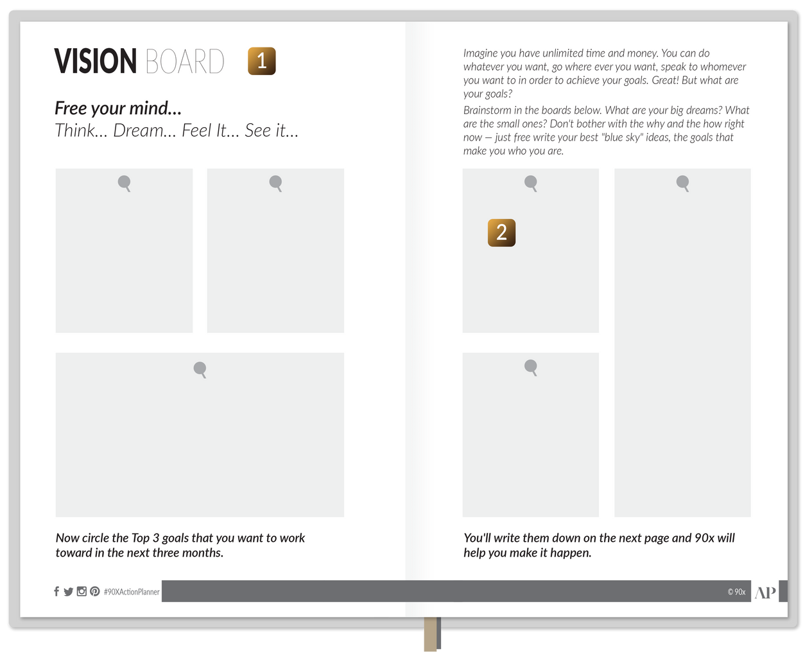Open the Instagram icon in the footer
812x658 pixels.
point(82,591)
